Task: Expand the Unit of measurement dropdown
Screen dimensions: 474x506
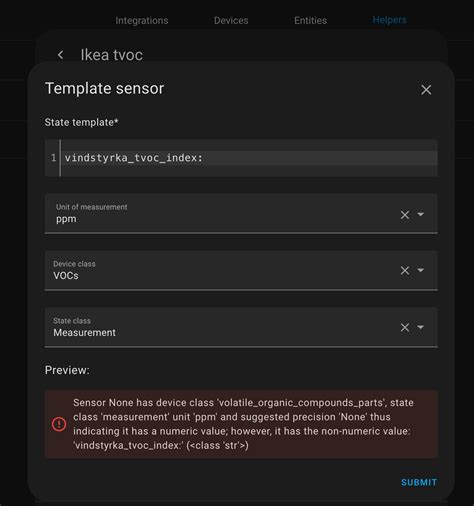Action: coord(421,214)
